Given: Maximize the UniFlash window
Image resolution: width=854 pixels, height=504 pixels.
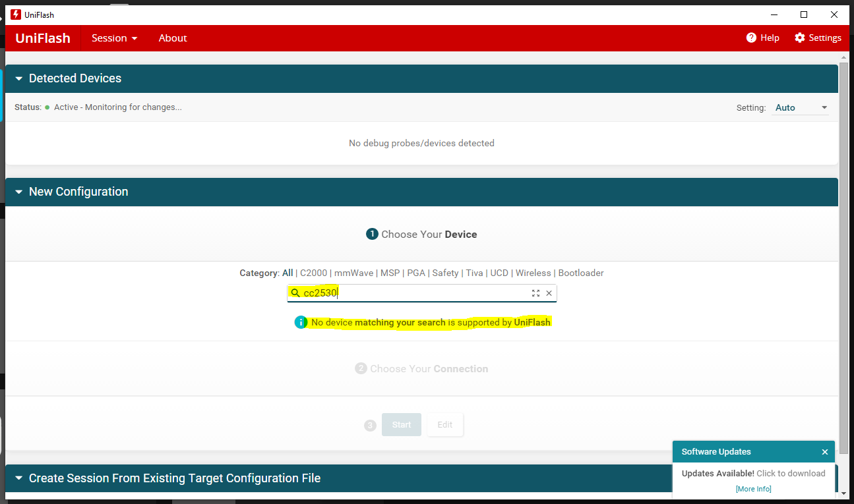Looking at the screenshot, I should [804, 14].
